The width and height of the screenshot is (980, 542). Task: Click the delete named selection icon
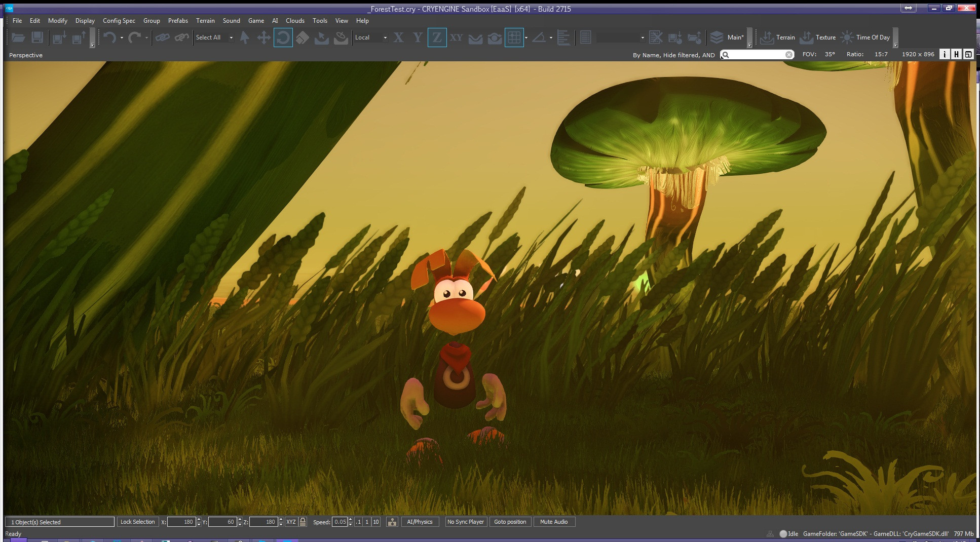656,37
